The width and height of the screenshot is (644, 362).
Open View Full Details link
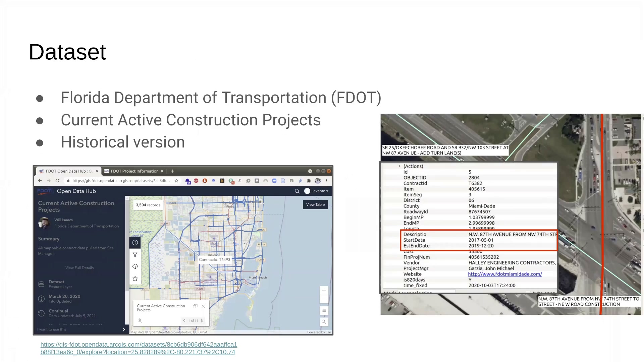pyautogui.click(x=79, y=268)
